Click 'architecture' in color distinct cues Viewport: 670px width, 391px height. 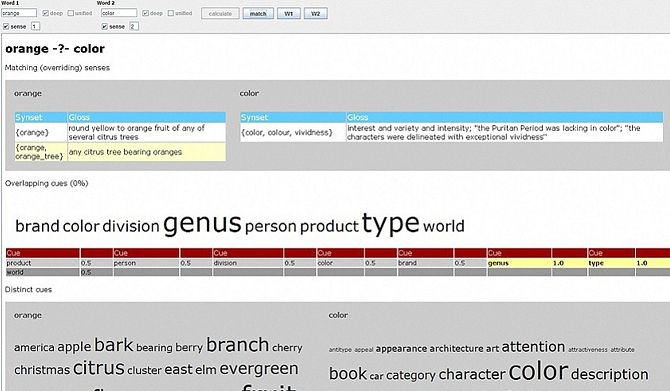[456, 349]
